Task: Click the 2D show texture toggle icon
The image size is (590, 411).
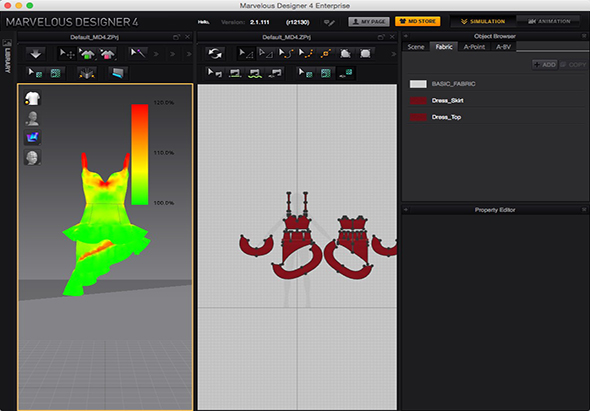Action: tap(346, 73)
